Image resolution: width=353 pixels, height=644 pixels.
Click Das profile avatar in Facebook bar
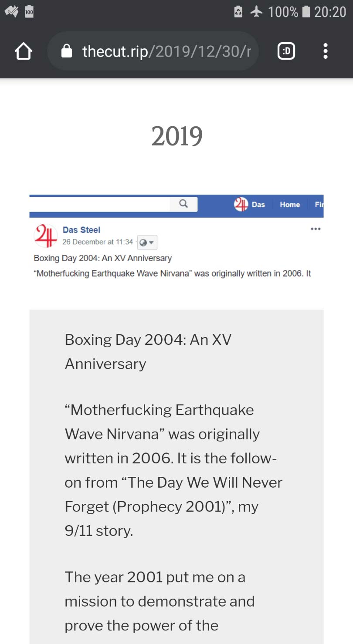point(241,204)
